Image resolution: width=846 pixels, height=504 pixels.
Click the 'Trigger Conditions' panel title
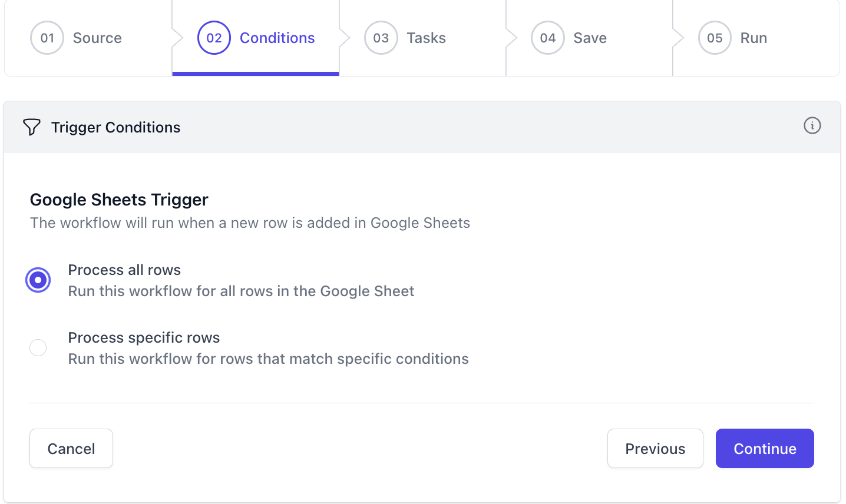click(116, 127)
